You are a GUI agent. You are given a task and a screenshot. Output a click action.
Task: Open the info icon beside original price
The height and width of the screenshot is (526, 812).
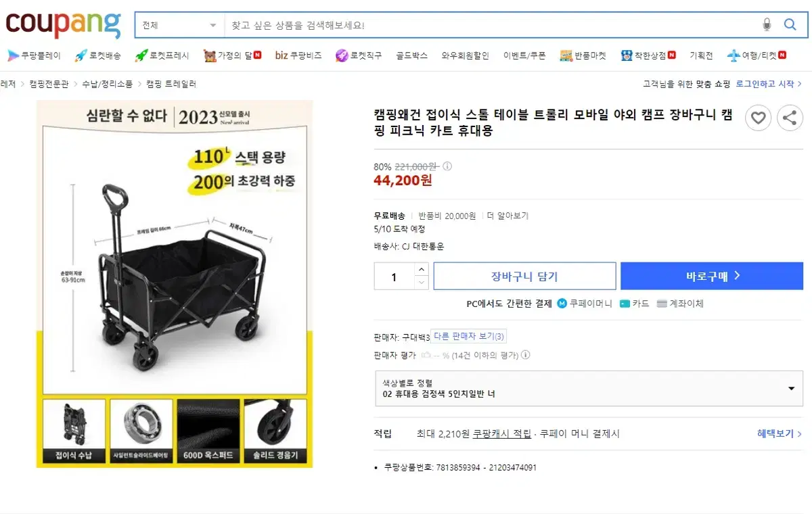pos(447,166)
